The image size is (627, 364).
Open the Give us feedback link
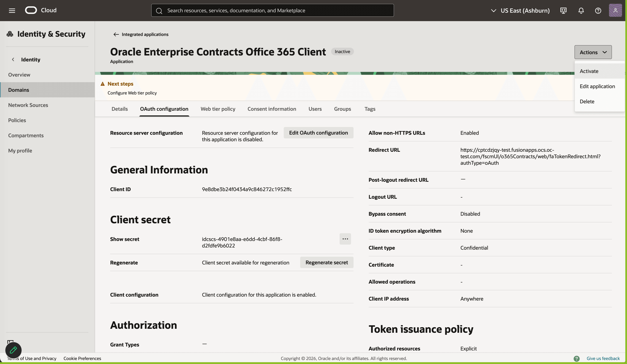[x=603, y=358]
